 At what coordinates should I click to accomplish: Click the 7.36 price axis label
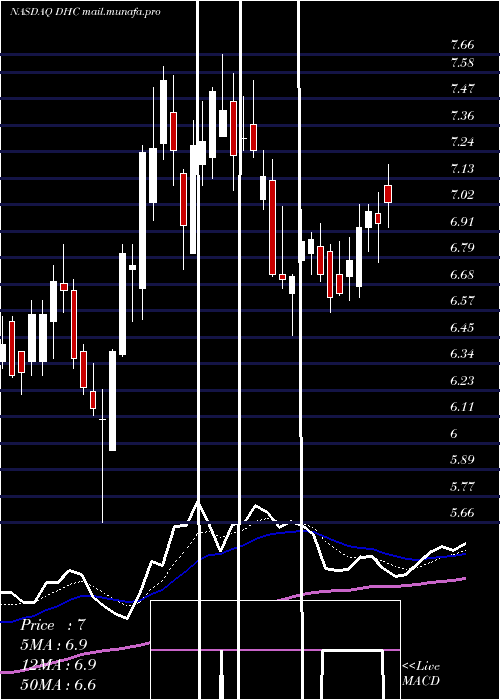462,116
